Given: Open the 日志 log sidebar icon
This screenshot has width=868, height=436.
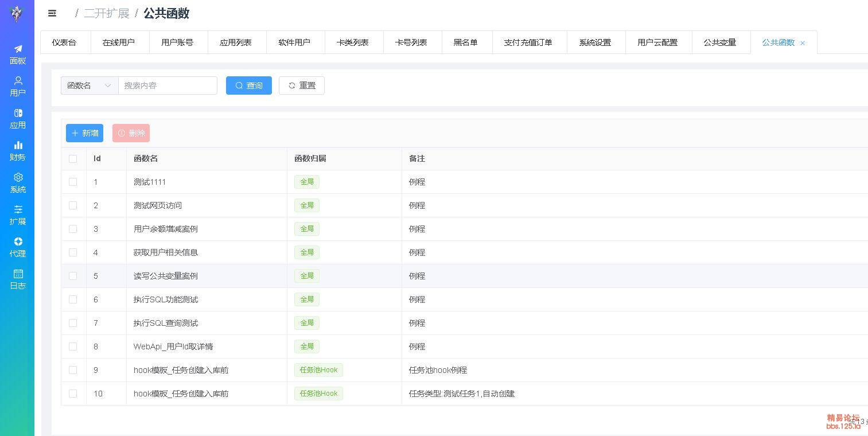Looking at the screenshot, I should click(18, 279).
